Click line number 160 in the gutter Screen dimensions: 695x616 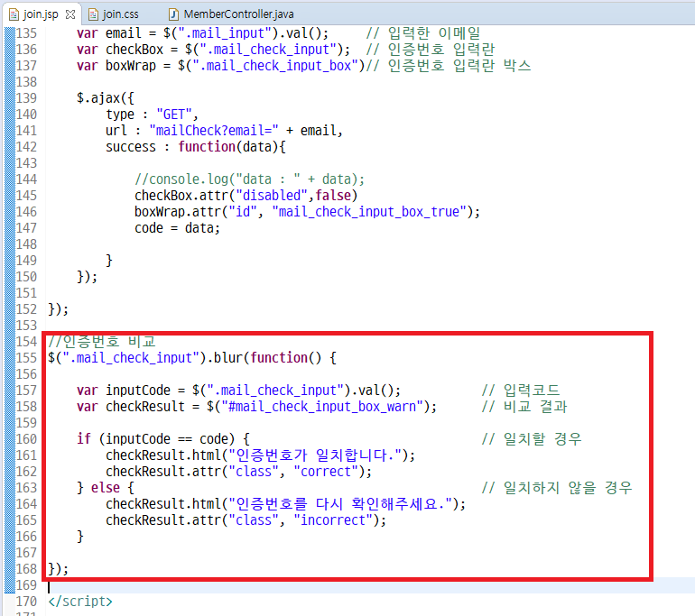(26, 439)
